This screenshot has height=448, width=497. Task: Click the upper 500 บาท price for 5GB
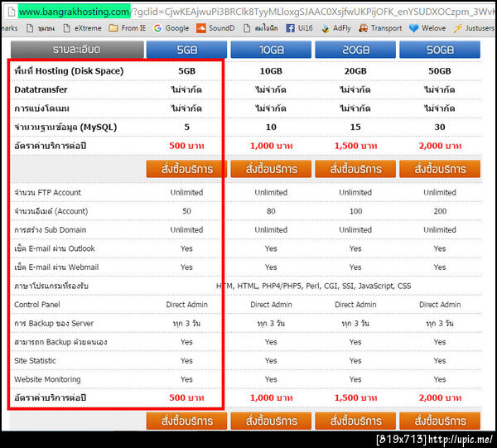click(186, 146)
